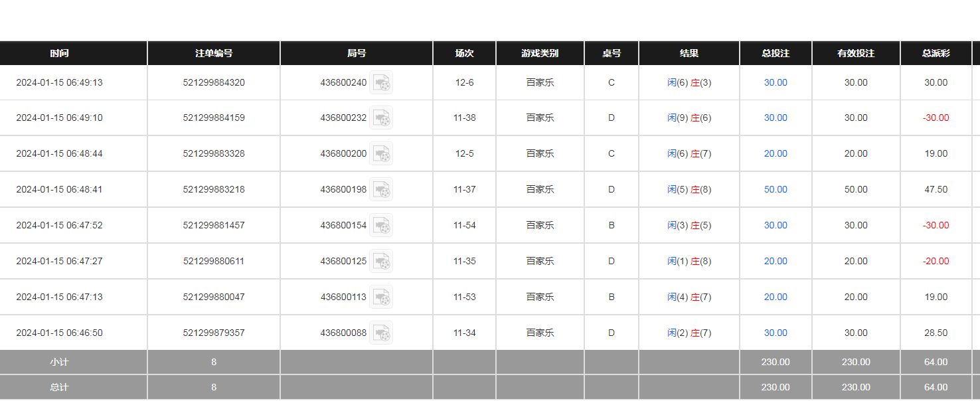
Task: Open video replay icon for round 436800240
Action: (381, 82)
